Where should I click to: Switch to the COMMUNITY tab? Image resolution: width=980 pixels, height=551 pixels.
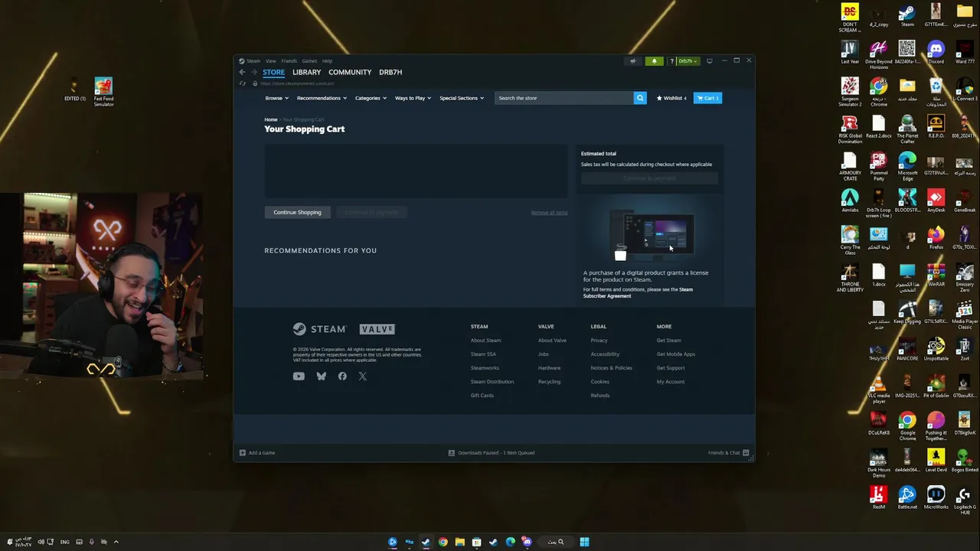point(350,72)
